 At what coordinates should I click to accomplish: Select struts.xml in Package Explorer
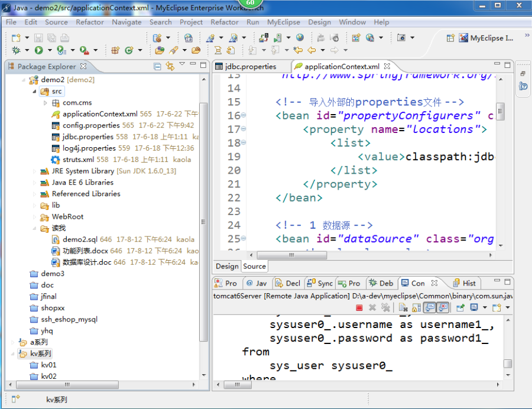(78, 160)
